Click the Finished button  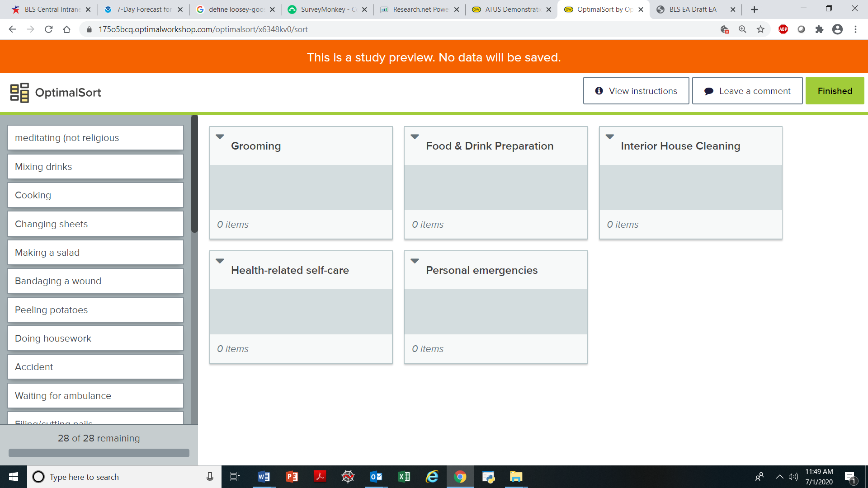835,91
